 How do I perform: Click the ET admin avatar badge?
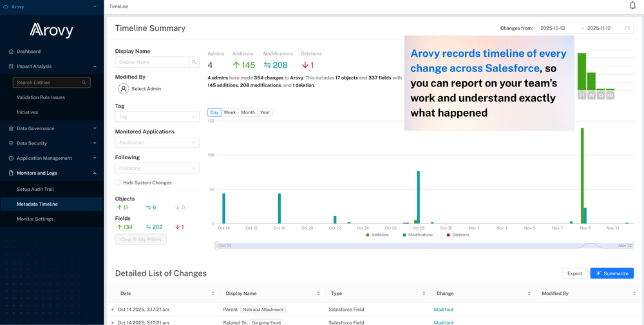tap(582, 95)
